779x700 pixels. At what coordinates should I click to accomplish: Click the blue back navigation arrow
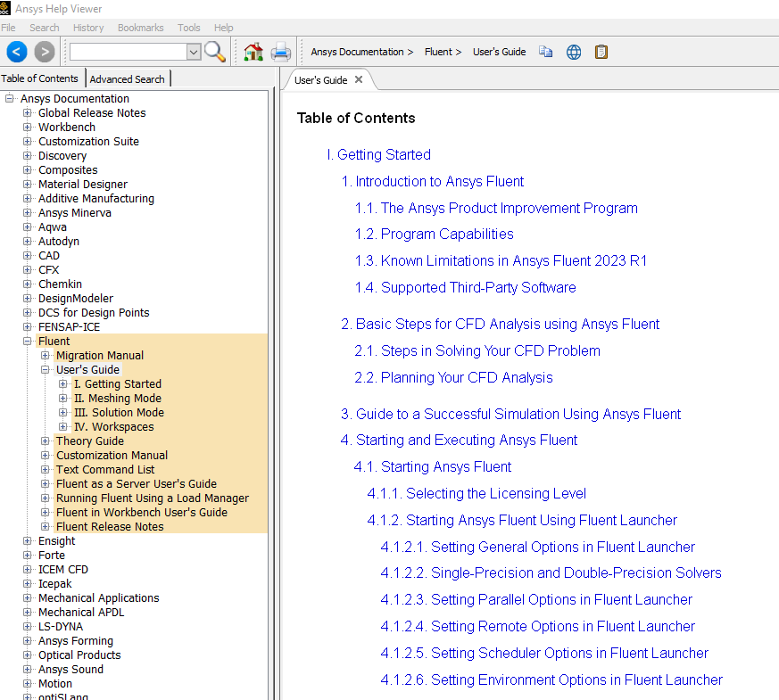click(x=17, y=52)
